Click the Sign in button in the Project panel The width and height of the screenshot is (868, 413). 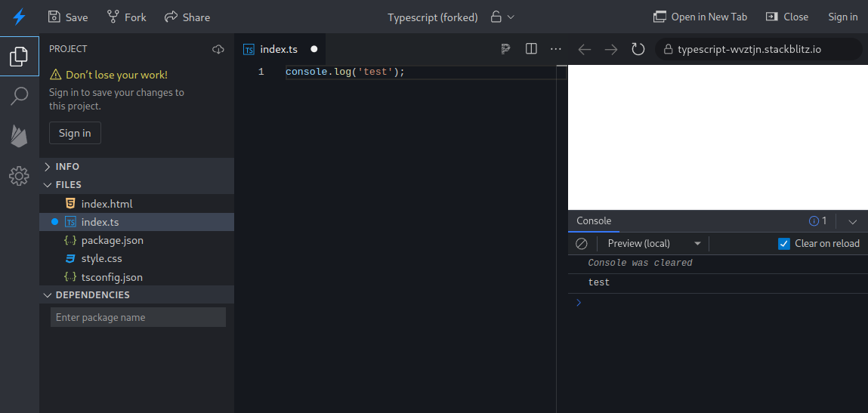point(76,133)
